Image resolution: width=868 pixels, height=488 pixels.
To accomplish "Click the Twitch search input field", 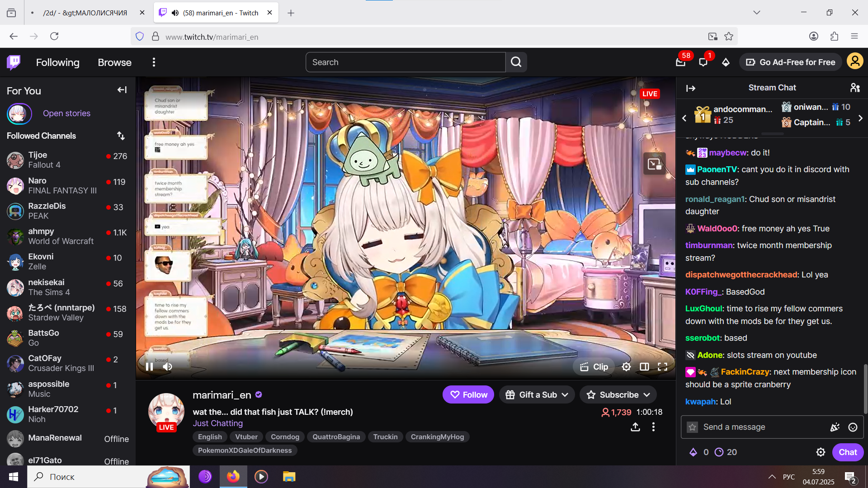I will pos(405,62).
